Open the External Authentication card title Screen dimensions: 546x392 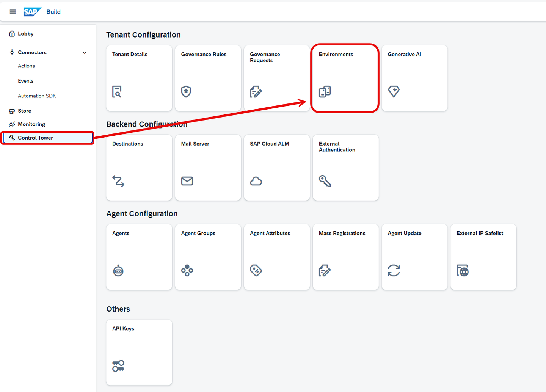pos(337,147)
